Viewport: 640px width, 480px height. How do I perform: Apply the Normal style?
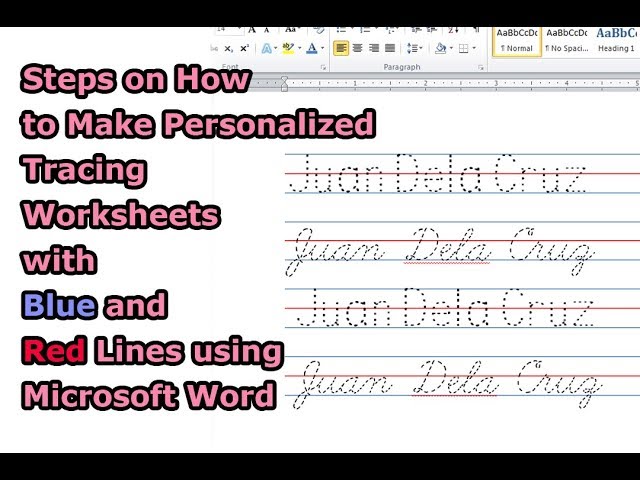coord(516,41)
